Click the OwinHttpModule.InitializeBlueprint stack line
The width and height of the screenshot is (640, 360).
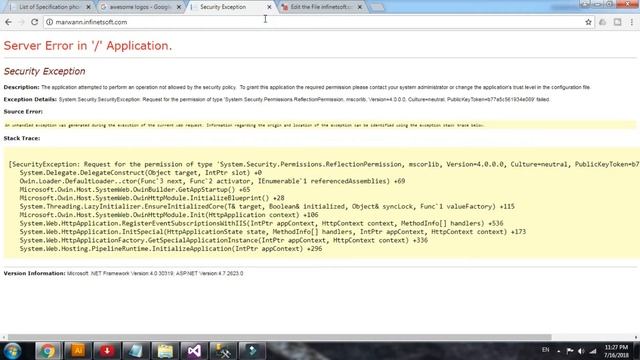(152, 198)
